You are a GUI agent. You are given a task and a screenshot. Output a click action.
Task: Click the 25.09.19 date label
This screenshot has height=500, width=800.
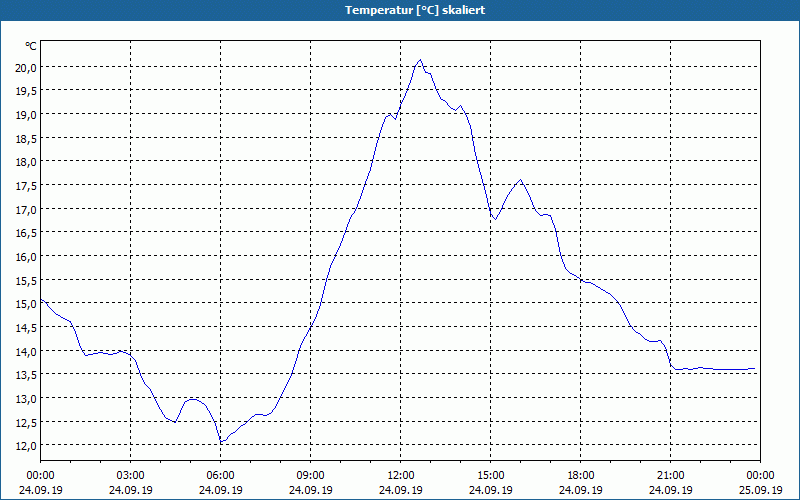[760, 490]
